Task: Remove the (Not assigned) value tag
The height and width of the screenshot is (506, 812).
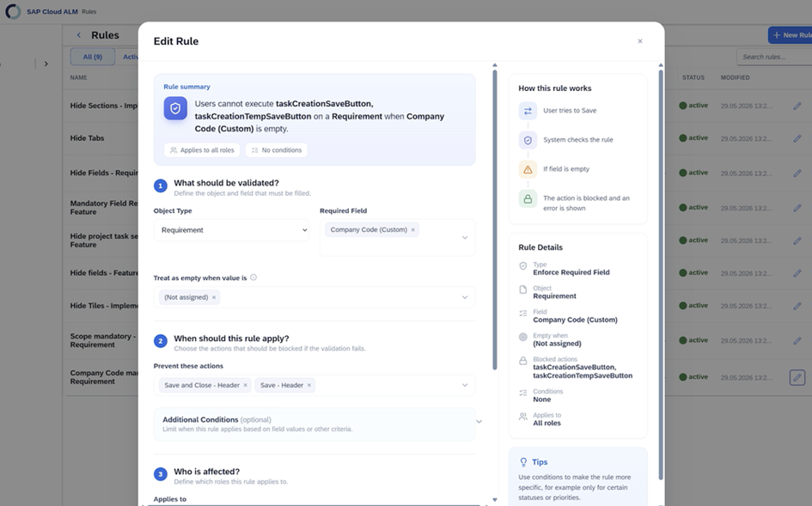Action: (x=214, y=297)
